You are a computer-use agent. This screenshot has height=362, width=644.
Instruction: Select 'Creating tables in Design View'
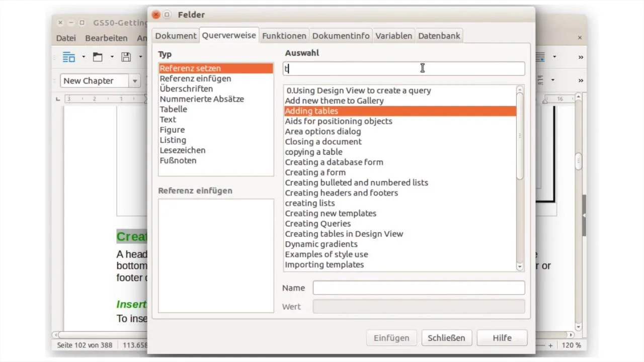400,234
